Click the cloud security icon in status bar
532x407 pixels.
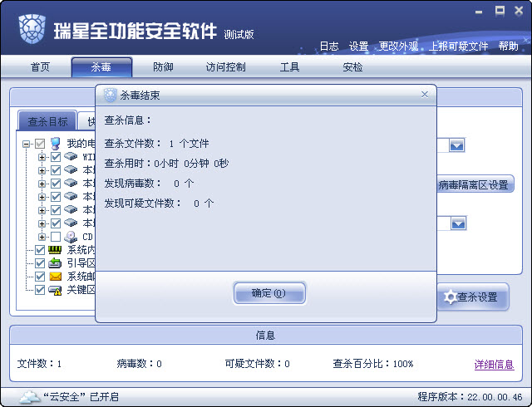click(30, 396)
